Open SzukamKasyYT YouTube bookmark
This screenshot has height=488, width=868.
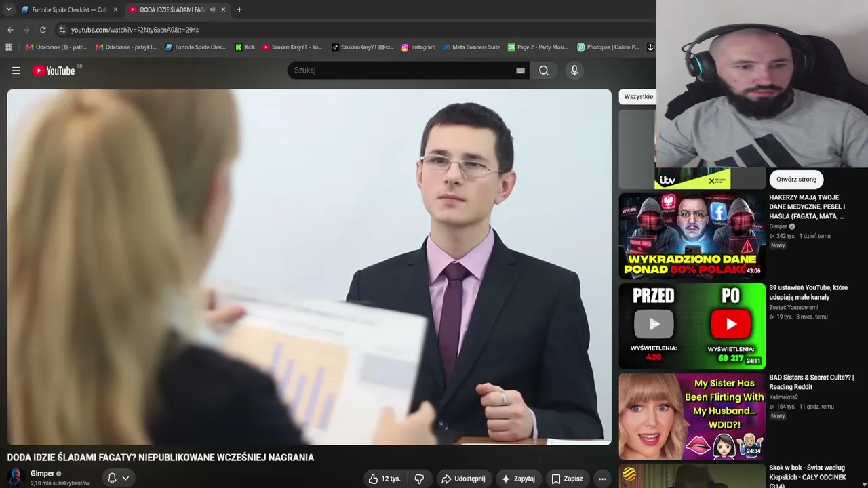click(292, 47)
